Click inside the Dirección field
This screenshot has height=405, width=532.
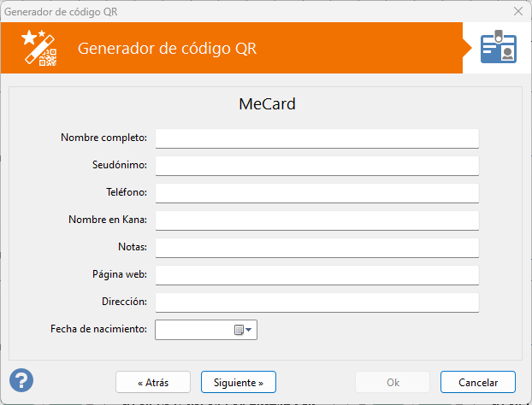pos(316,302)
